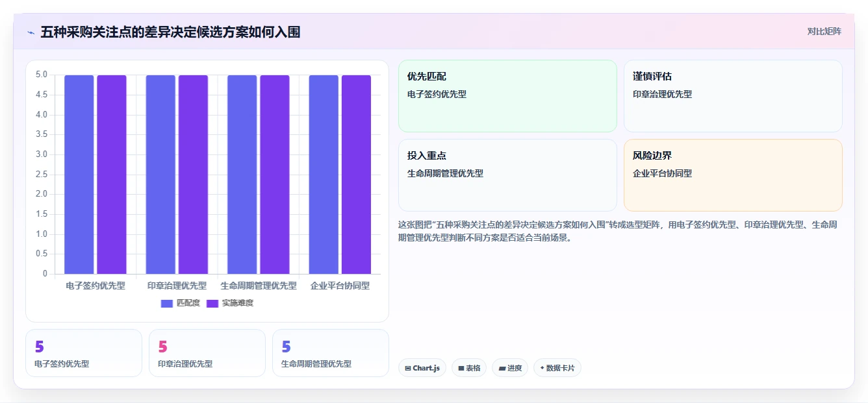Click the 表格 tag
The image size is (868, 403).
point(469,368)
